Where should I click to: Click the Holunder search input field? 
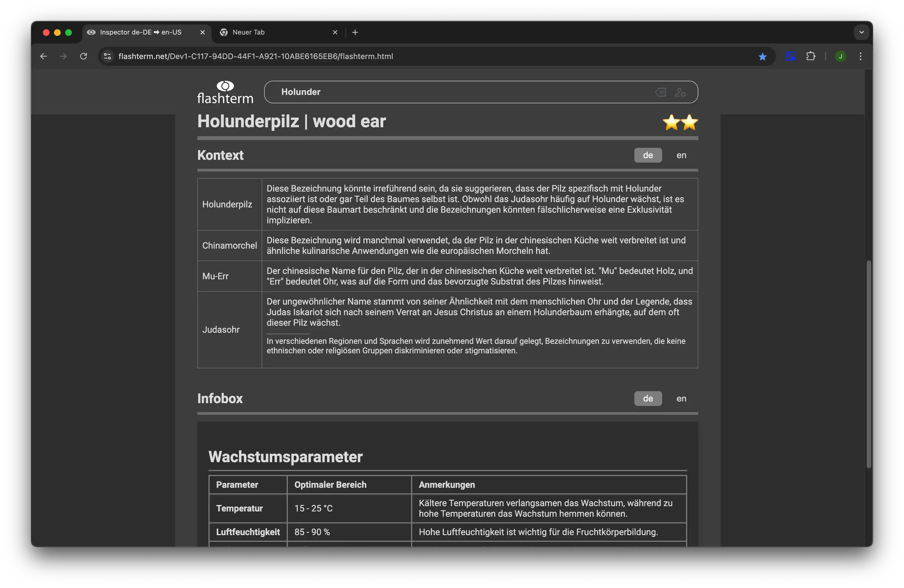pos(456,92)
